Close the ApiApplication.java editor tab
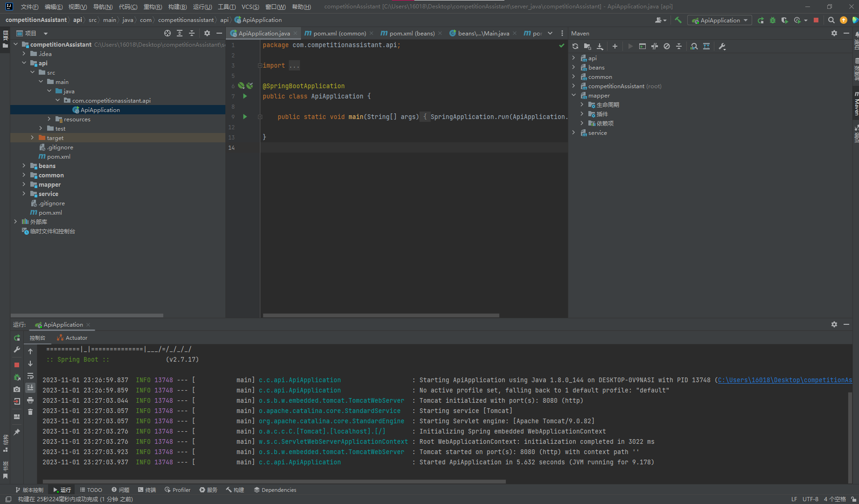Viewport: 859px width, 504px height. 295,33
